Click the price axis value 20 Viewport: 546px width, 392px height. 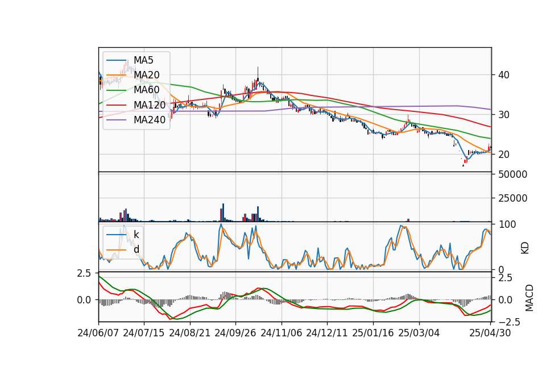point(504,155)
